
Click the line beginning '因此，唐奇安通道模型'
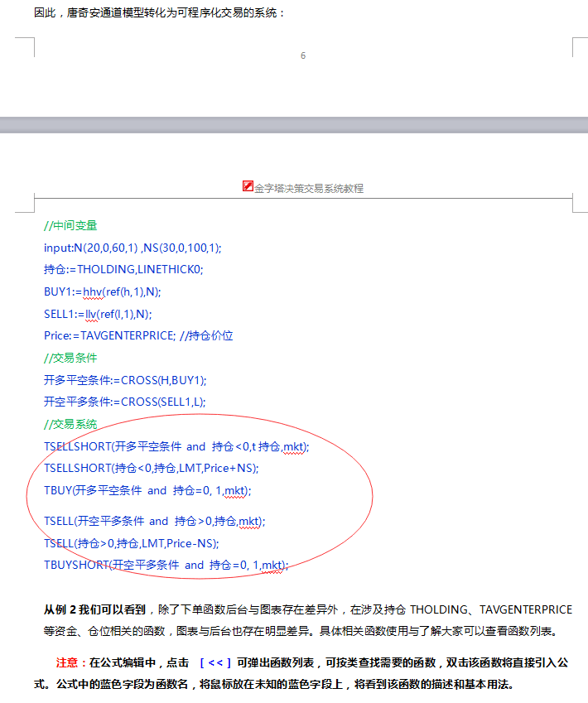(159, 12)
